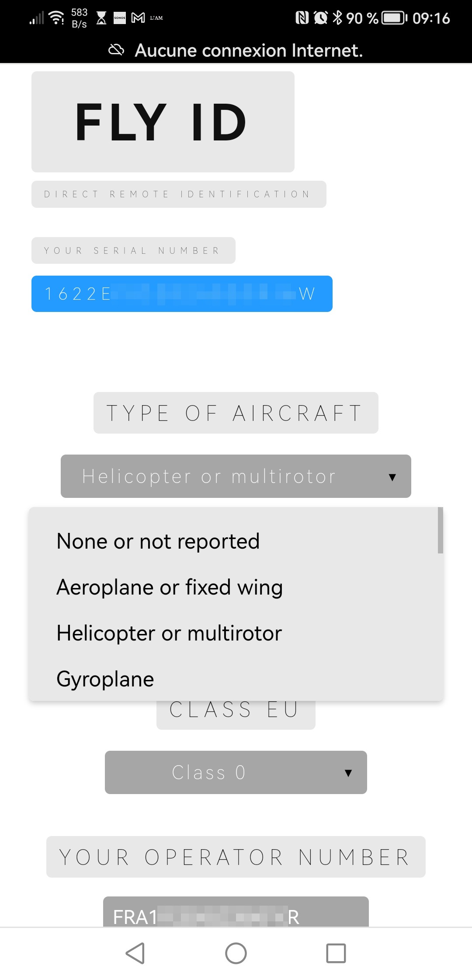Image resolution: width=472 pixels, height=980 pixels.
Task: Tap the battery status icon
Action: [395, 18]
